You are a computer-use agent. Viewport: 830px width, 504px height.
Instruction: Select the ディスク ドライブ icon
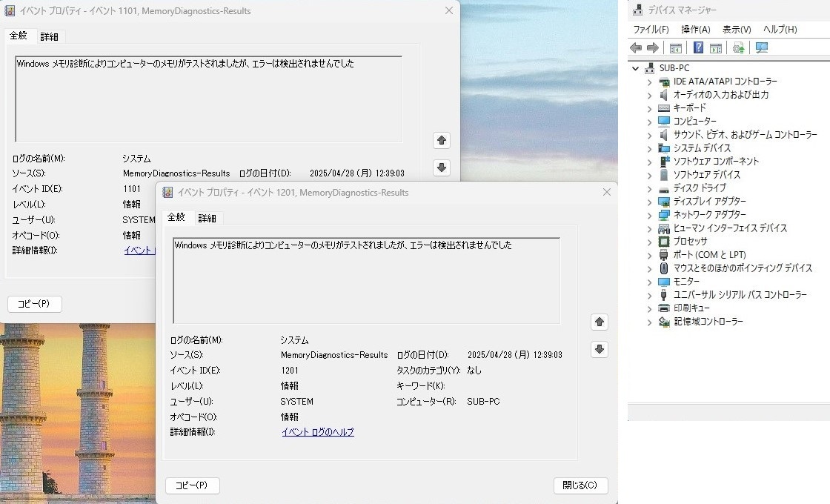[x=664, y=188]
